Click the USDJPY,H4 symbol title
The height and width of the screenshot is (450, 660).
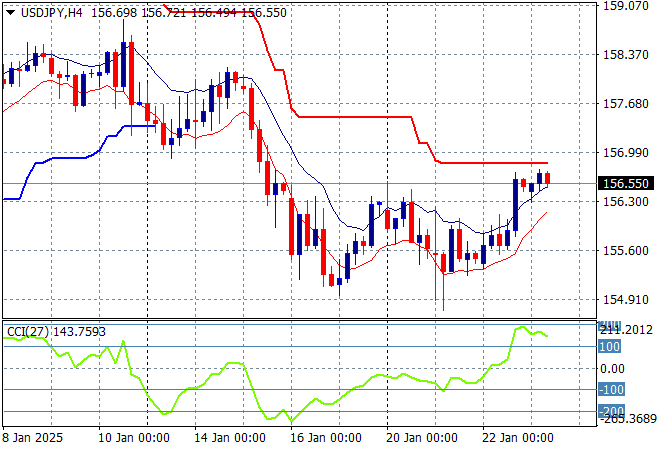52,13
